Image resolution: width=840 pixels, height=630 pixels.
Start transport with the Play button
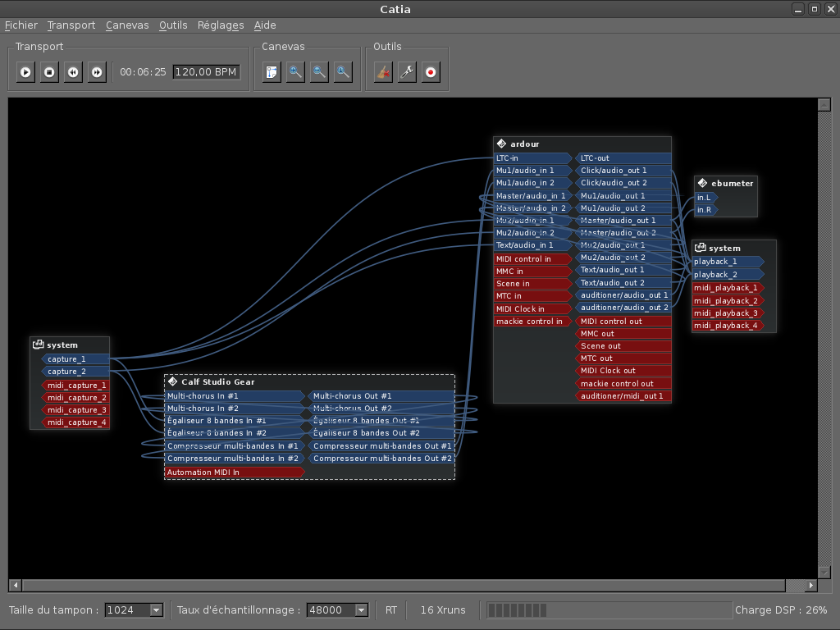25,72
